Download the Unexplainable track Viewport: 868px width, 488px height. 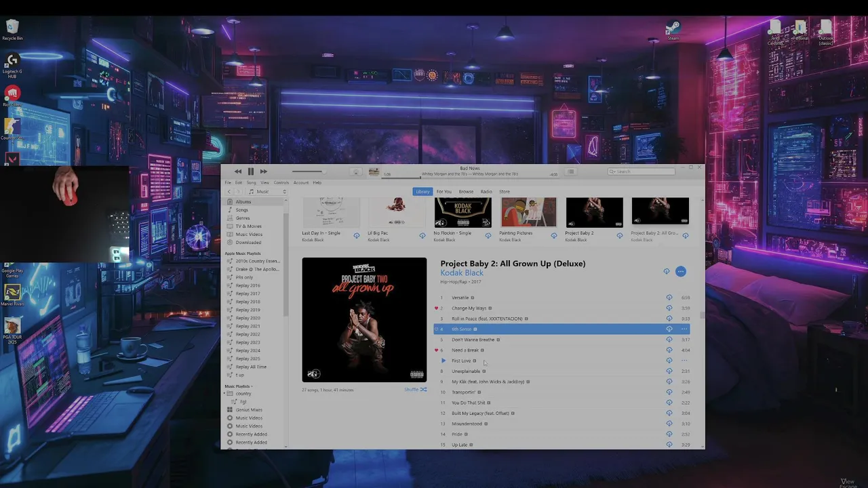pyautogui.click(x=669, y=371)
